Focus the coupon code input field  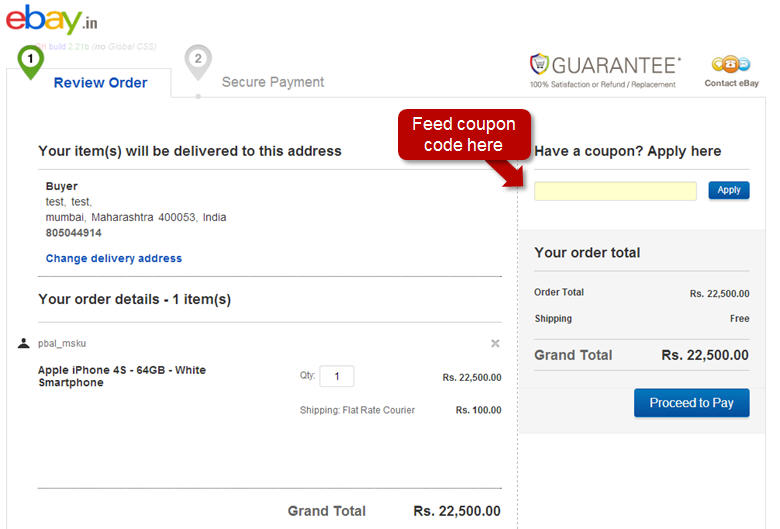point(615,191)
